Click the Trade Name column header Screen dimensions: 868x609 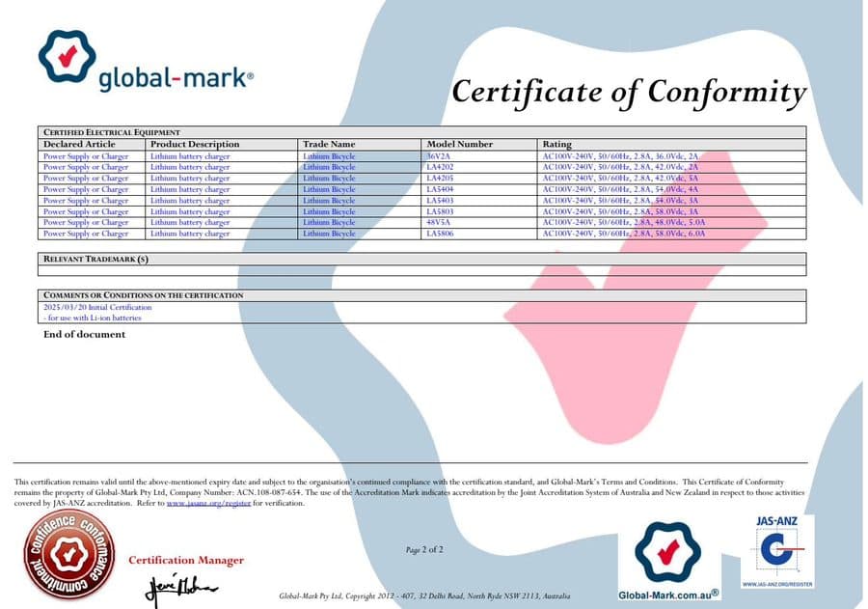(329, 144)
